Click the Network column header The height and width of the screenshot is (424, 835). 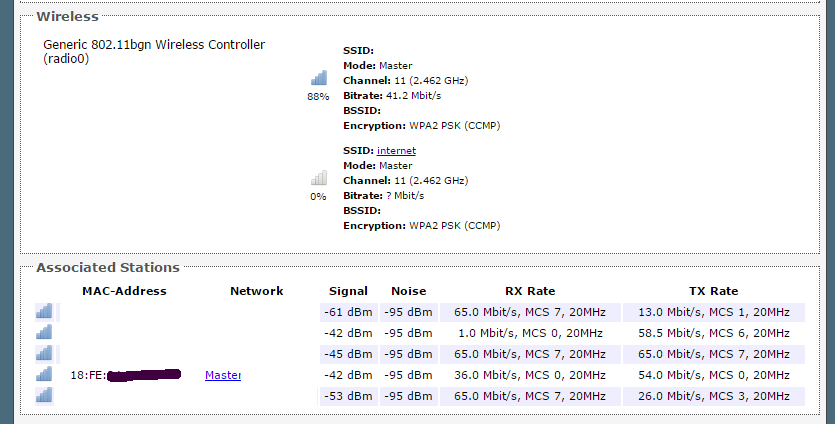pos(257,291)
